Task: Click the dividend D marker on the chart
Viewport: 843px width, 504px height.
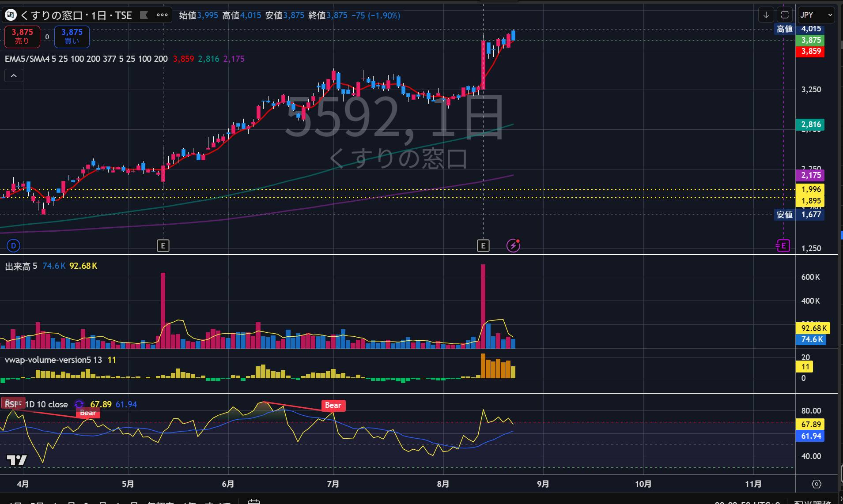Action: (14, 246)
